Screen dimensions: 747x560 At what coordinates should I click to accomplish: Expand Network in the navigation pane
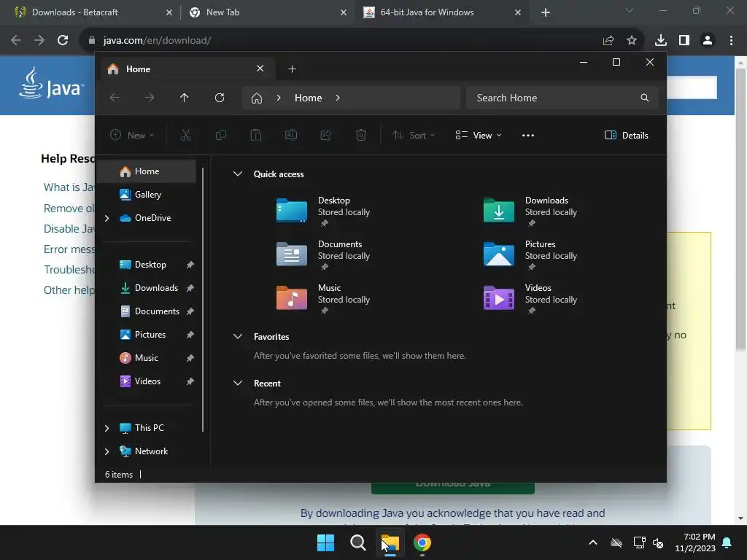(x=107, y=451)
